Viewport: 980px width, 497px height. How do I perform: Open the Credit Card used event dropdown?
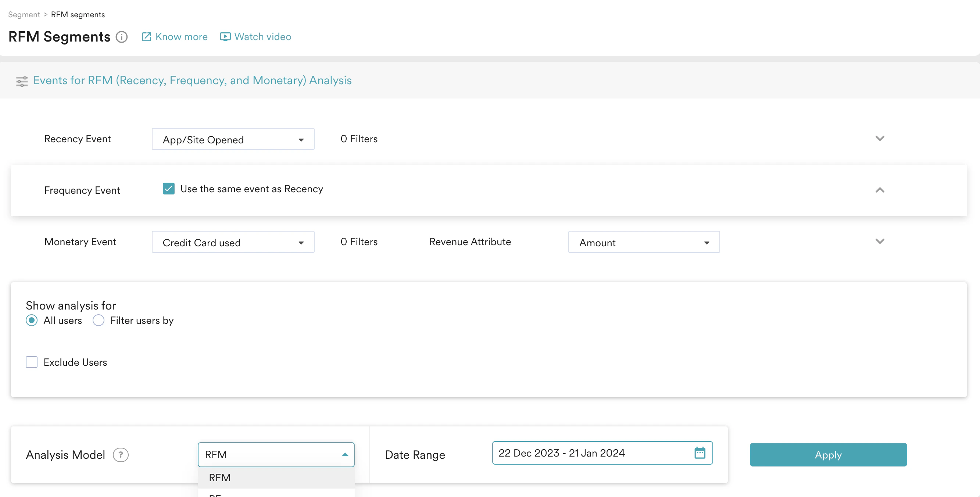pos(233,242)
